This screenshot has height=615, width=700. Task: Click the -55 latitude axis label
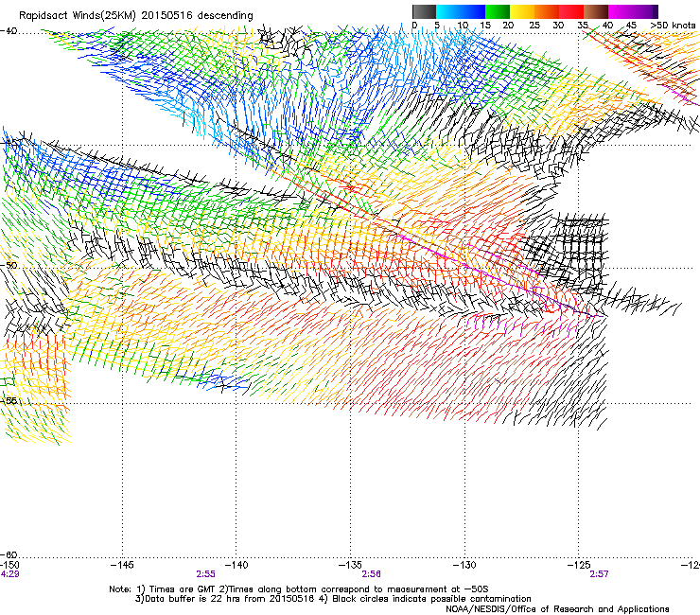click(9, 400)
